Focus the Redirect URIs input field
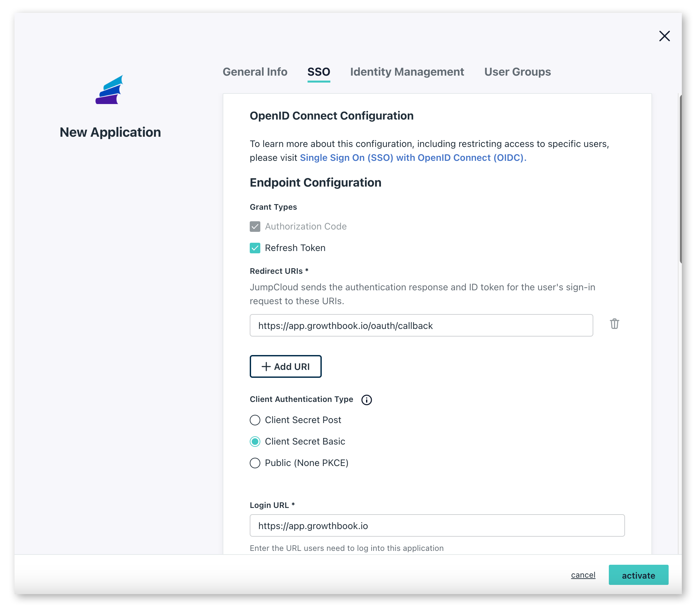This screenshot has width=700, height=609. point(421,325)
